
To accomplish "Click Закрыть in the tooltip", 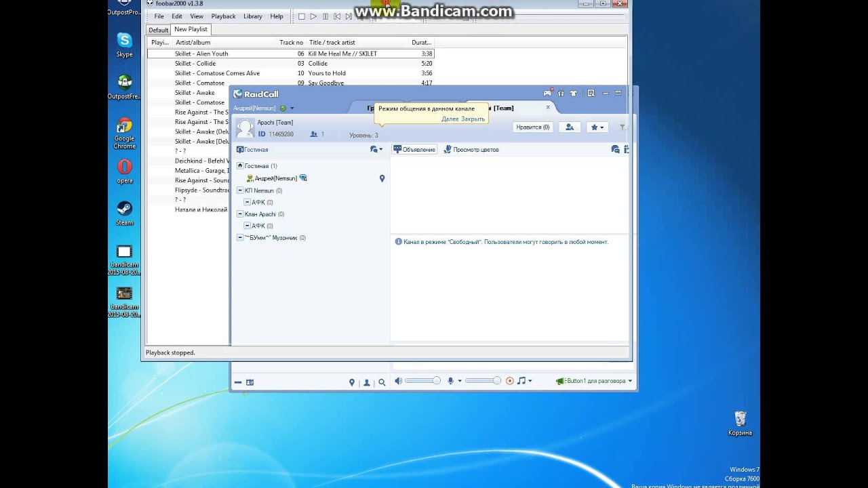I will tap(473, 119).
